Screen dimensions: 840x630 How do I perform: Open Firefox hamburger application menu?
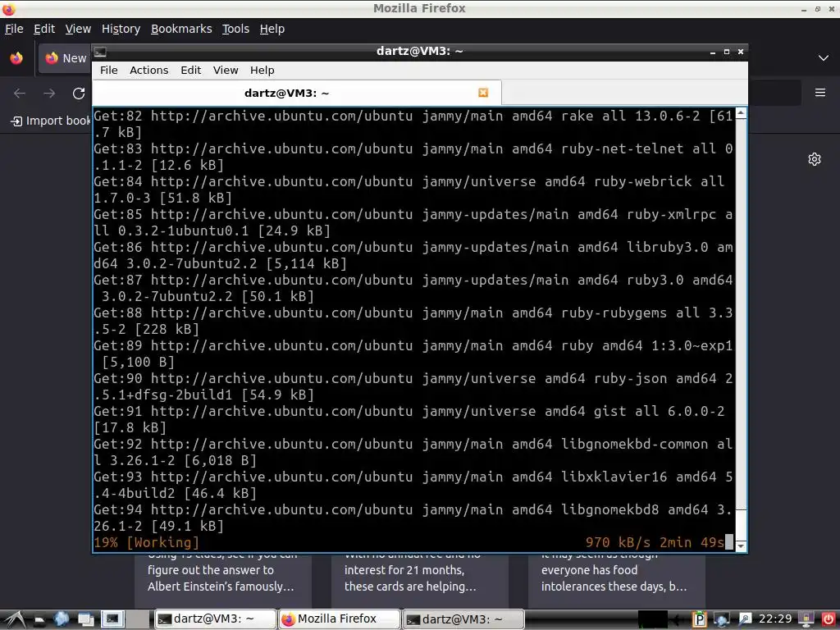click(x=820, y=93)
